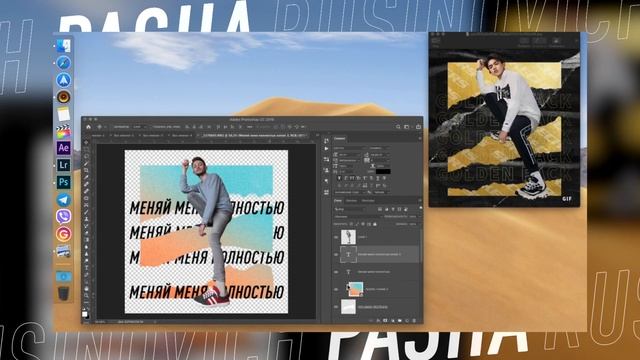This screenshot has height=360, width=640.
Task: Open Character panel language dropdown
Action: [x=350, y=192]
